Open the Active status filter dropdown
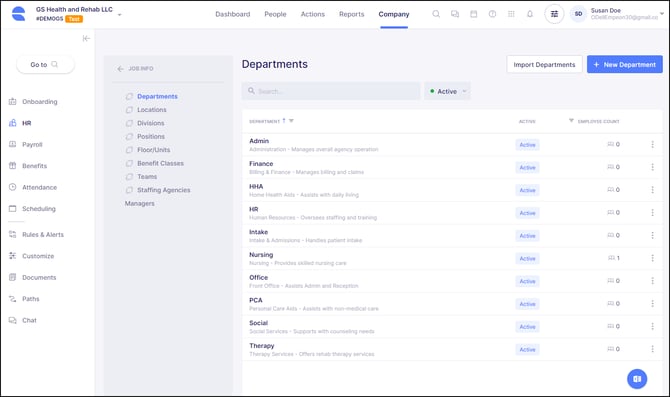 tap(447, 91)
